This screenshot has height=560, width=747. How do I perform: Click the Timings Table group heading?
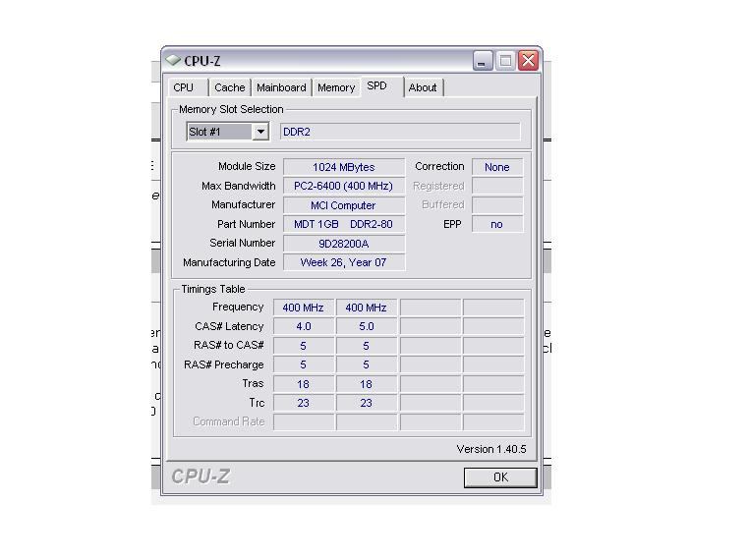(x=213, y=289)
